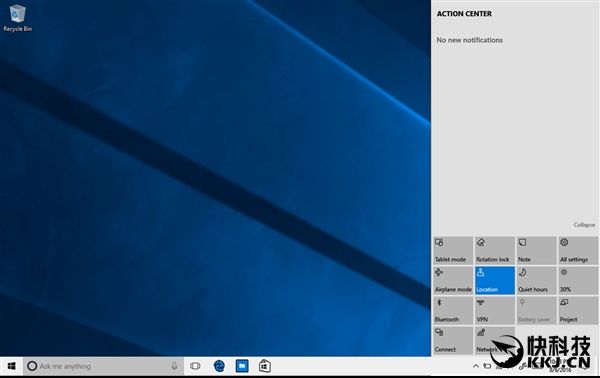Viewport: 600px width, 378px height.
Task: Open the Recycle Bin desktop icon
Action: [17, 18]
